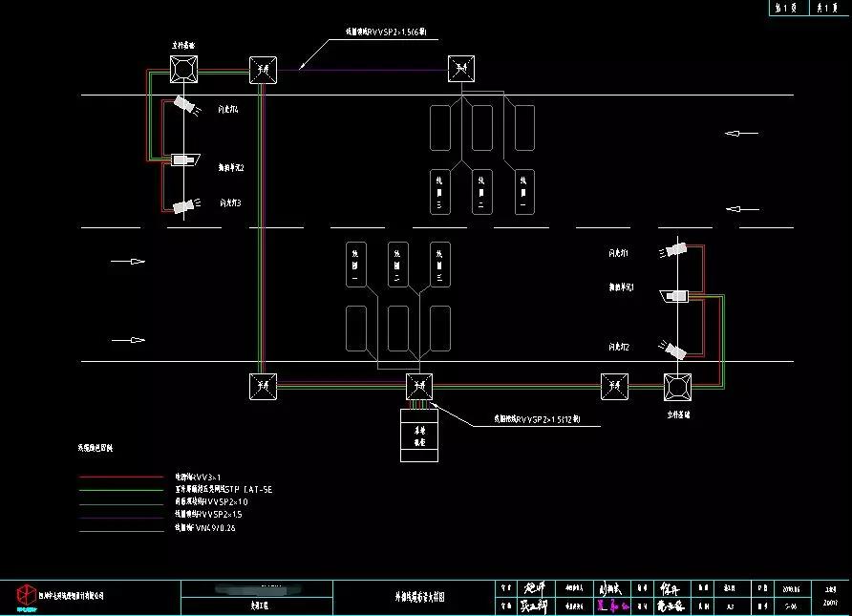
Task: Select the capture unit camera on right pole
Action: (x=677, y=297)
